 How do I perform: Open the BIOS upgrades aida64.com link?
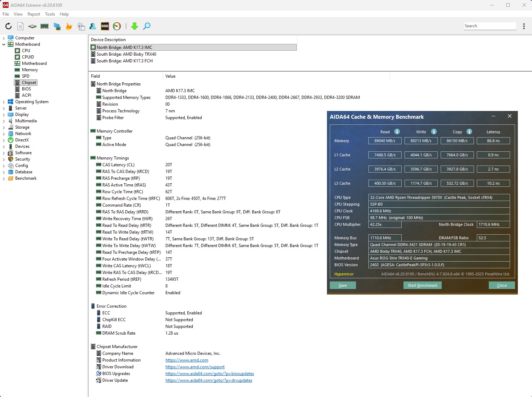click(210, 374)
